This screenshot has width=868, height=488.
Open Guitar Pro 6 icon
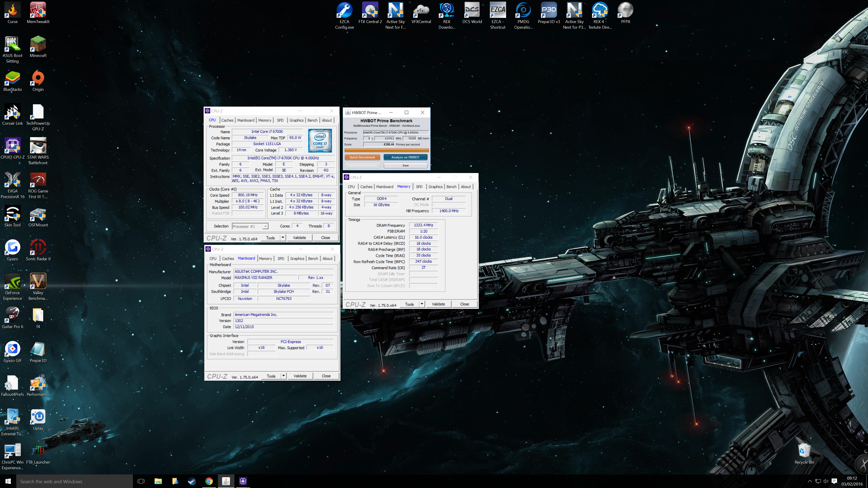point(12,318)
